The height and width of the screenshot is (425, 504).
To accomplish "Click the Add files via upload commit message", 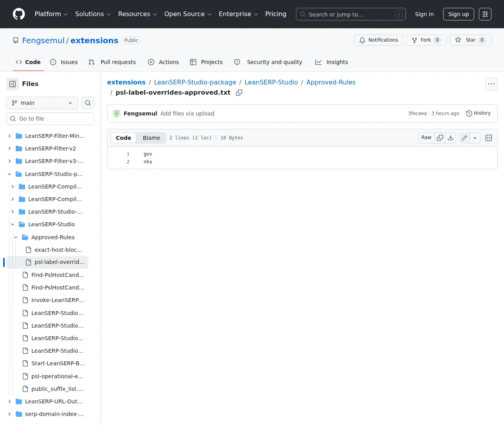I will click(x=187, y=114).
